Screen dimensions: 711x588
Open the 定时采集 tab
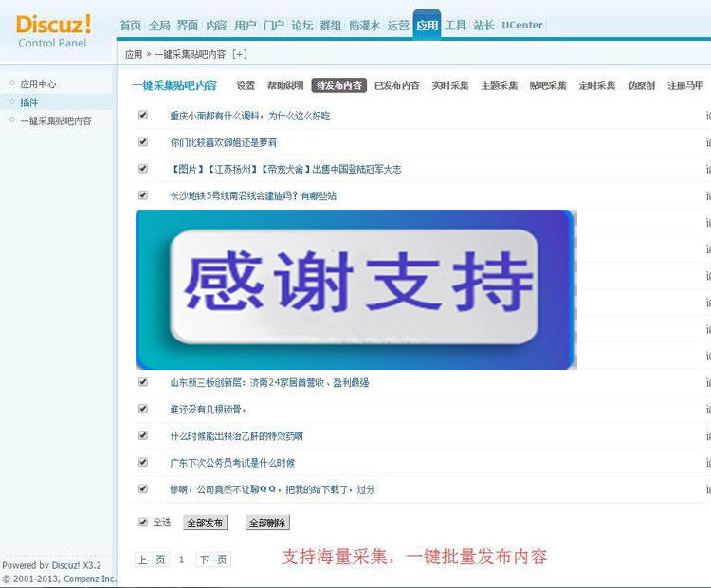pos(596,85)
